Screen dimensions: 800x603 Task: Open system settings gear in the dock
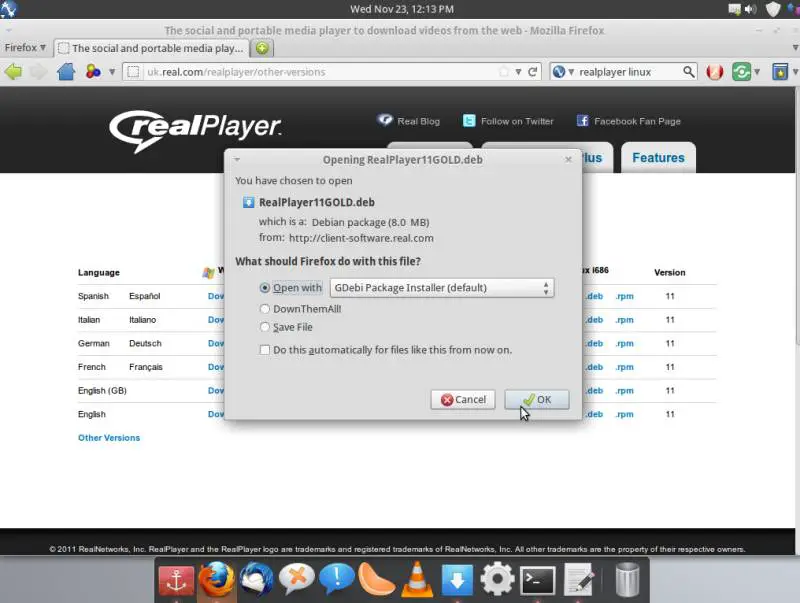tap(497, 580)
